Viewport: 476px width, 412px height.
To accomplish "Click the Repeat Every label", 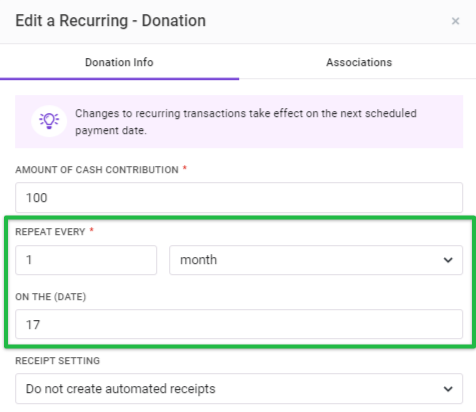I will tap(50, 232).
